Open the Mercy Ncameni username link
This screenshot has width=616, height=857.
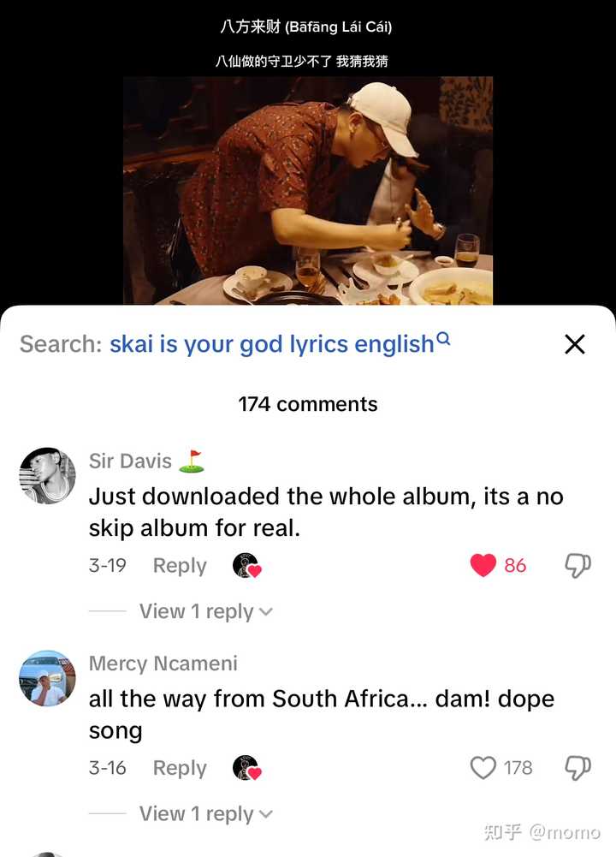pos(163,663)
